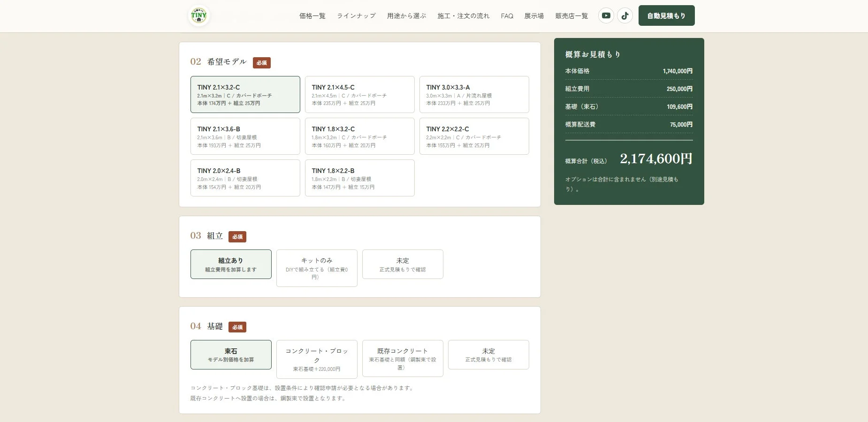Select model TINY 1.8×2.2-B

click(x=359, y=178)
